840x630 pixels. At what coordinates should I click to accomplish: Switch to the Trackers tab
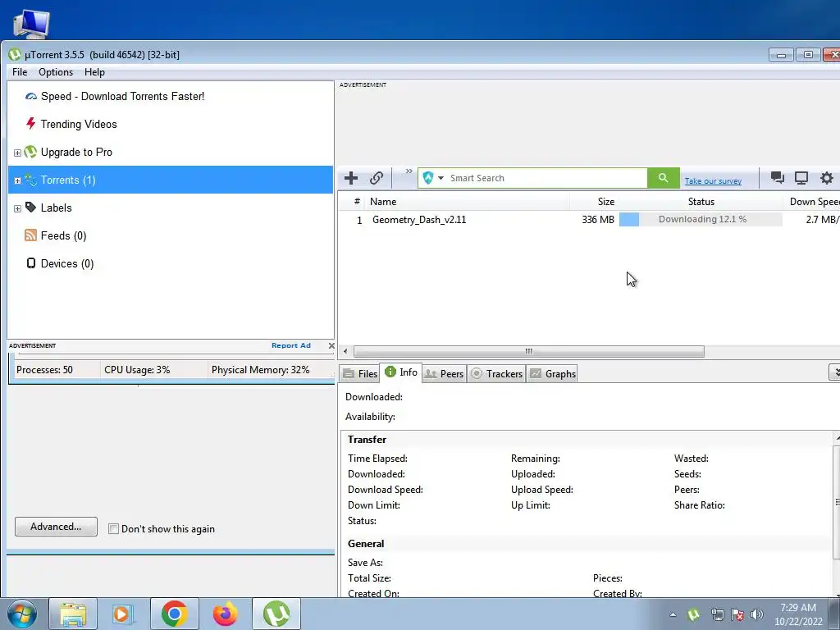tap(496, 374)
